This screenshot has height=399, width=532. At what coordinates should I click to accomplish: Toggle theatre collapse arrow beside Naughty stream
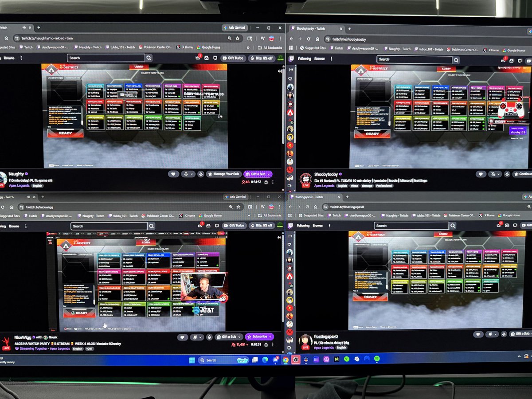click(279, 71)
